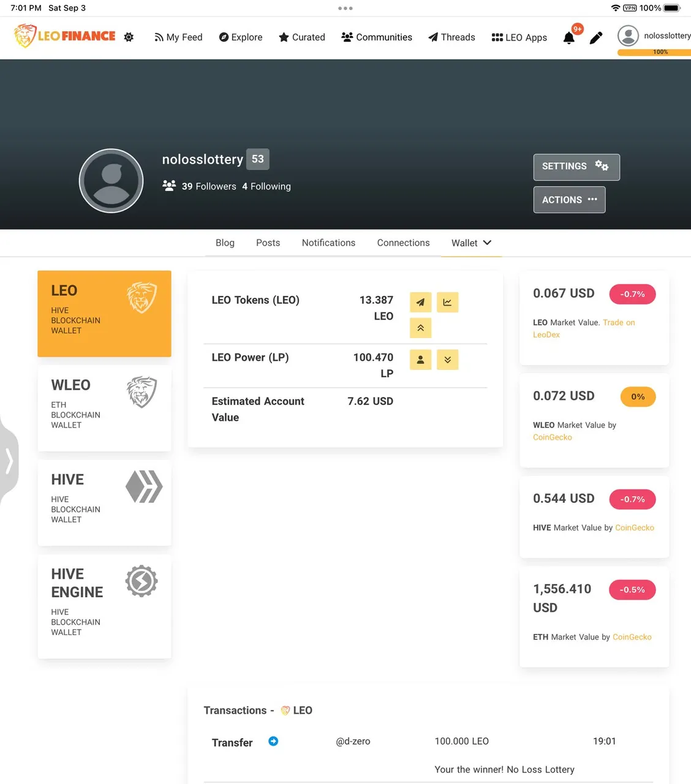Screen dimensions: 691x784
Task: Open LEO Apps menu
Action: point(519,37)
